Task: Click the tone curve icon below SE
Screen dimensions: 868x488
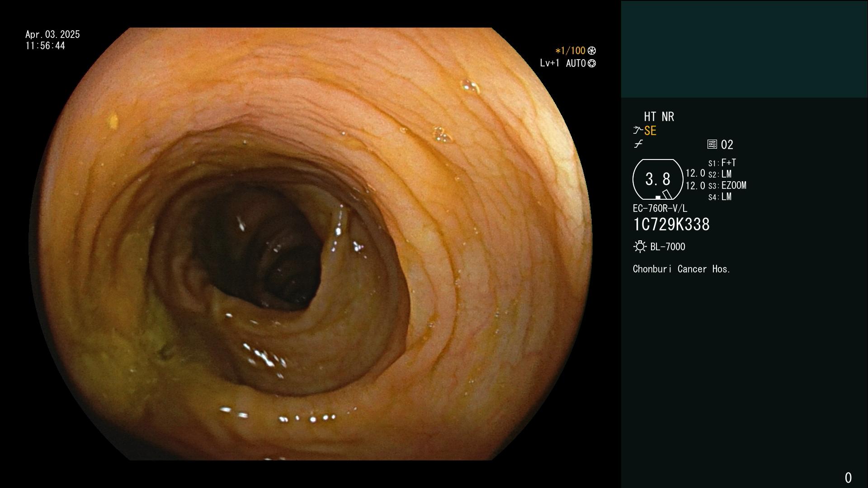Action: click(638, 144)
